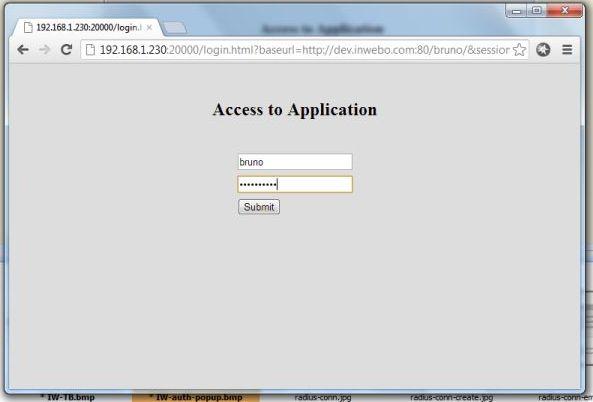Select radius-conn.jpg file in the background
The width and height of the screenshot is (593, 402).
tap(323, 397)
